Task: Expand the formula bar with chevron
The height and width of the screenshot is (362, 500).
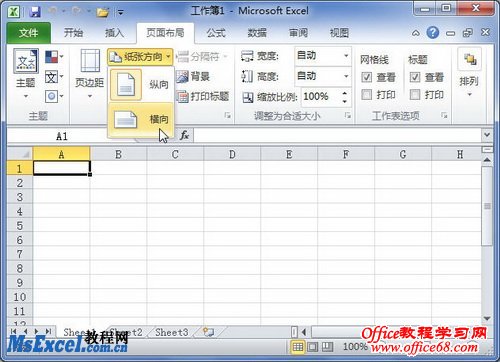Action: (x=487, y=135)
